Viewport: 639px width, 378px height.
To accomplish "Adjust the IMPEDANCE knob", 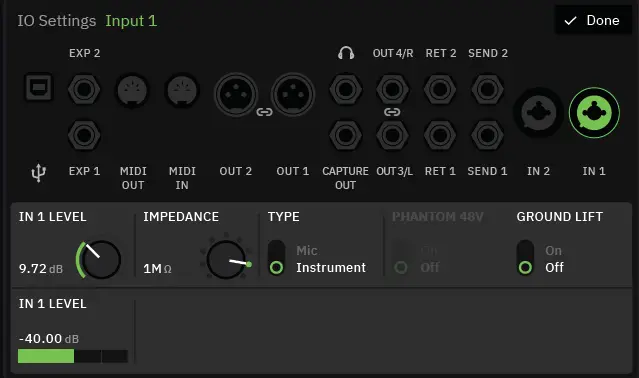I will pos(226,260).
